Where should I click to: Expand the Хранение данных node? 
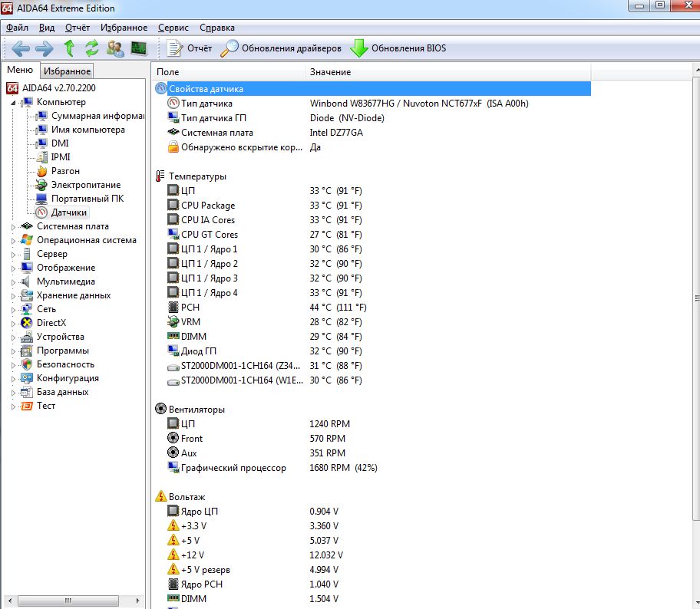(13, 296)
